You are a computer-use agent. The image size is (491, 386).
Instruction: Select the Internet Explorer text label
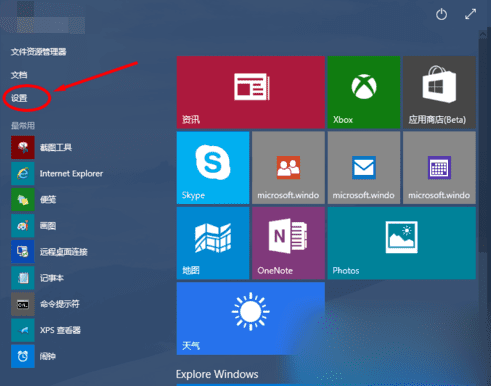pos(71,174)
